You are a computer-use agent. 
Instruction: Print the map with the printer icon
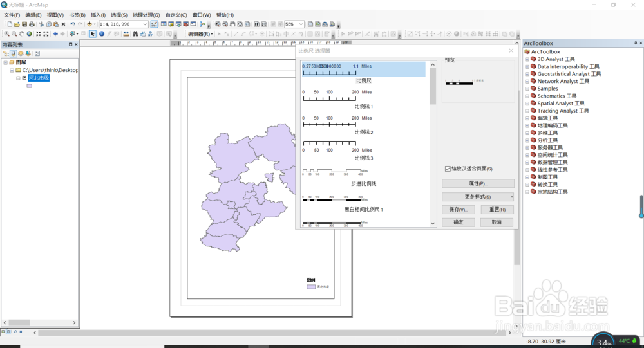click(32, 24)
